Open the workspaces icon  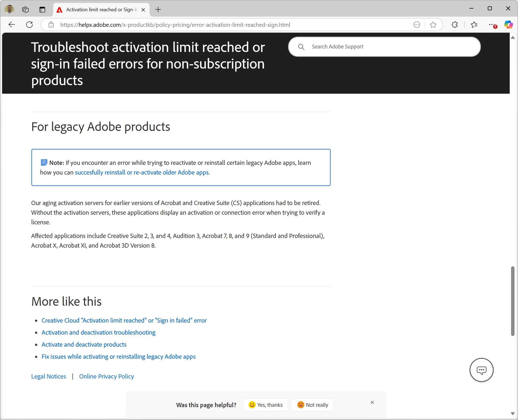[25, 10]
